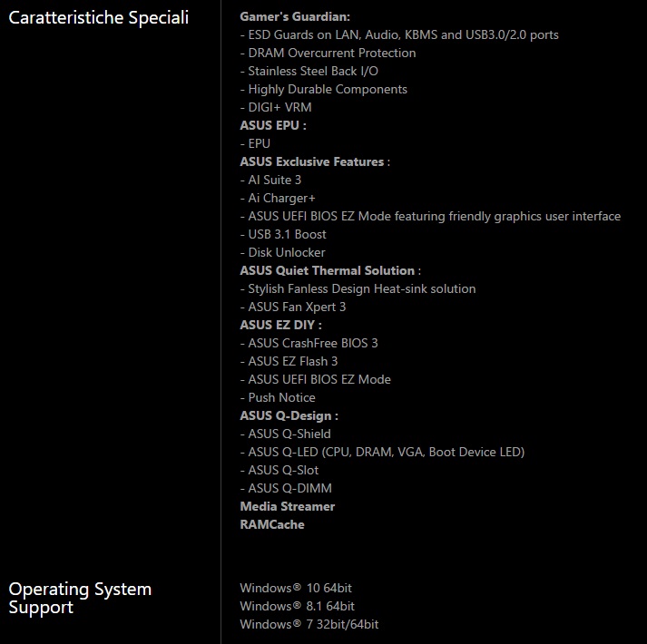Click the Stainless Steel Back I/O entry
647x644 pixels.
[x=309, y=71]
